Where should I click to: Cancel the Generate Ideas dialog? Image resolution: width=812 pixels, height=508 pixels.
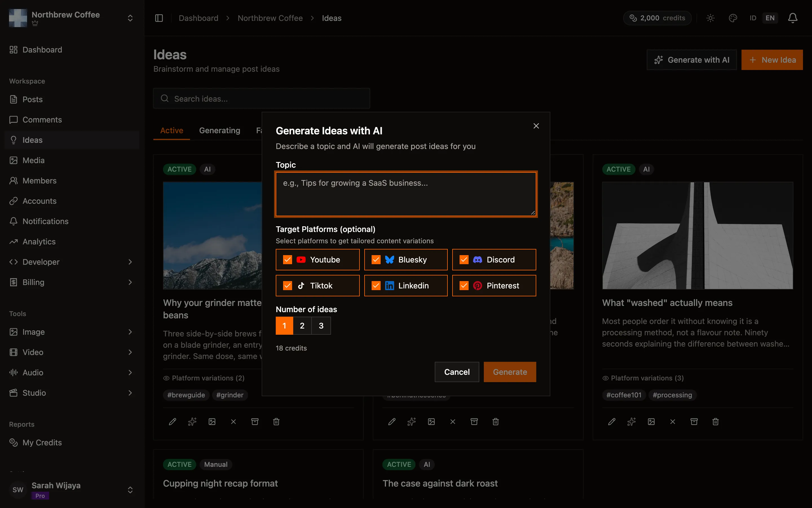(x=457, y=372)
